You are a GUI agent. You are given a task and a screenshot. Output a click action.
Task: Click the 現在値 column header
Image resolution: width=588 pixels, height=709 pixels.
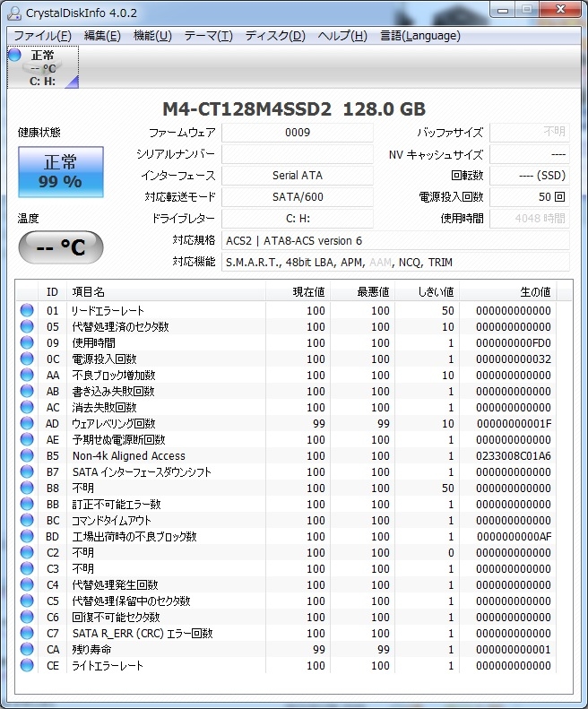(x=298, y=292)
